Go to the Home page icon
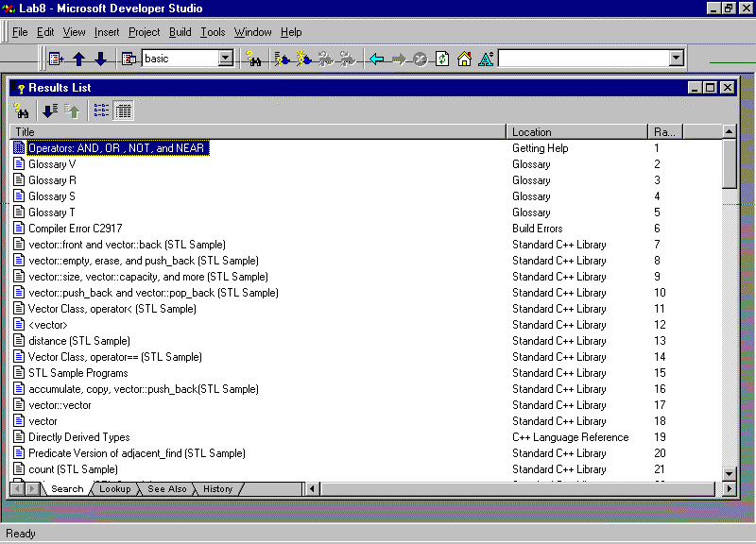756x544 pixels. 464,59
